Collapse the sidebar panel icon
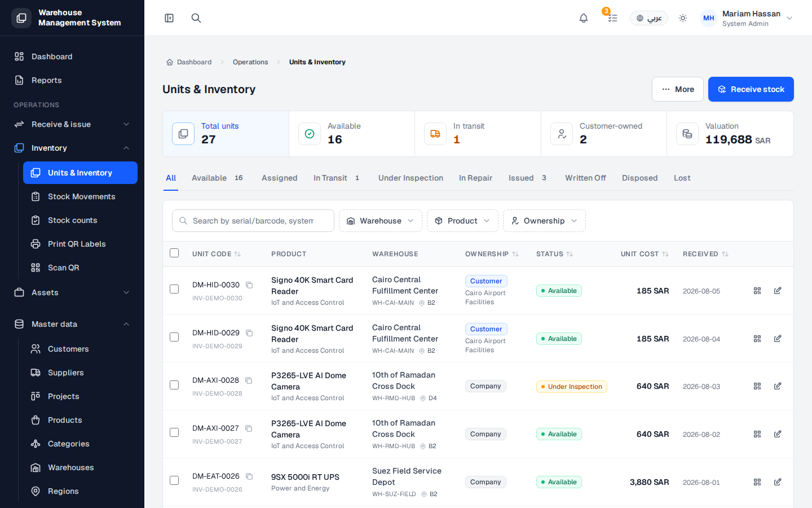Screen dimensions: 812x508 pyautogui.click(x=169, y=18)
